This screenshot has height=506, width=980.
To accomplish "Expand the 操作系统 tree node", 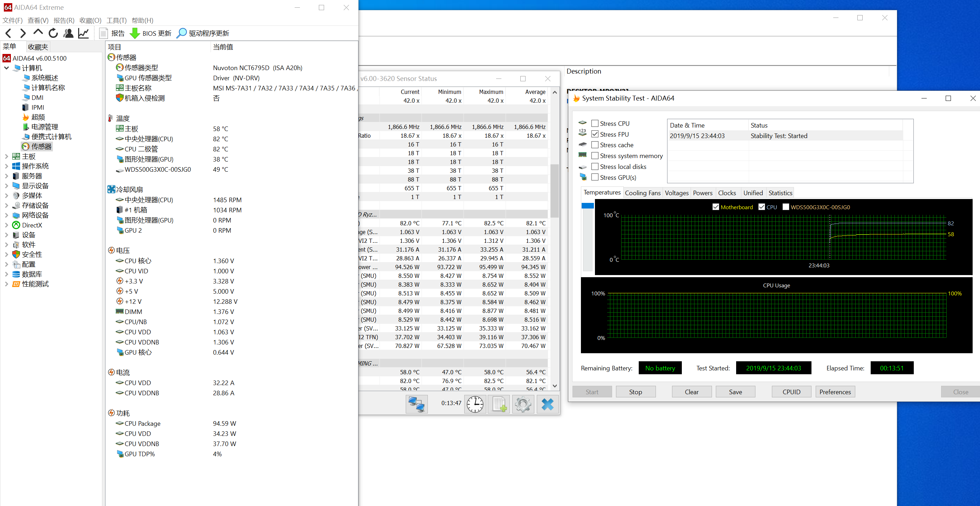I will [x=6, y=166].
